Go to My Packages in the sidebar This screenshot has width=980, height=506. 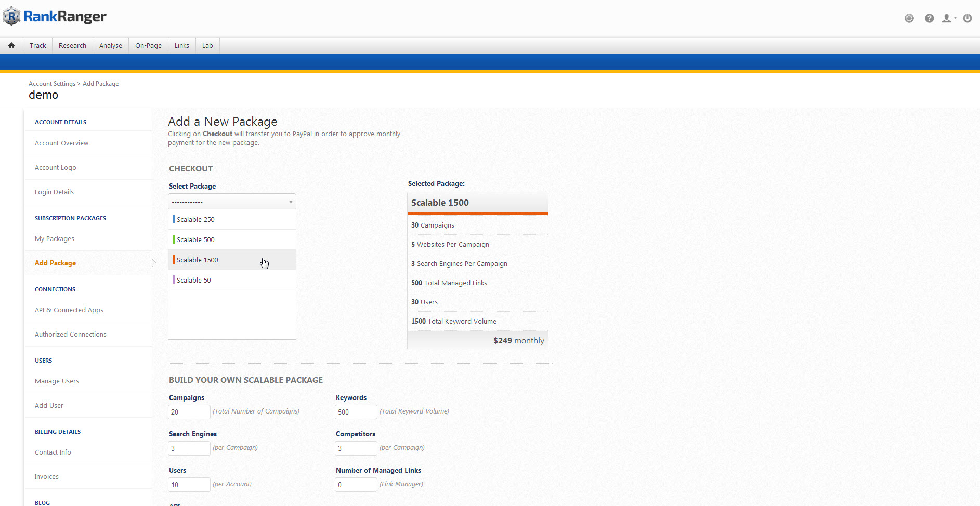click(x=55, y=239)
